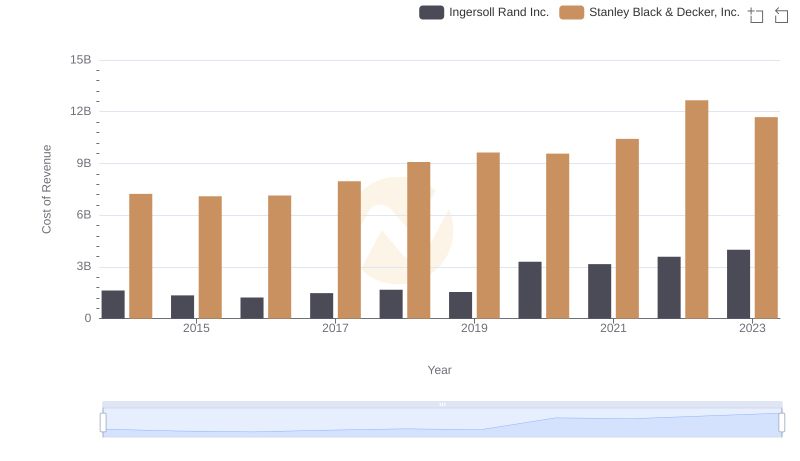Click the 3B y-axis label

pos(84,266)
